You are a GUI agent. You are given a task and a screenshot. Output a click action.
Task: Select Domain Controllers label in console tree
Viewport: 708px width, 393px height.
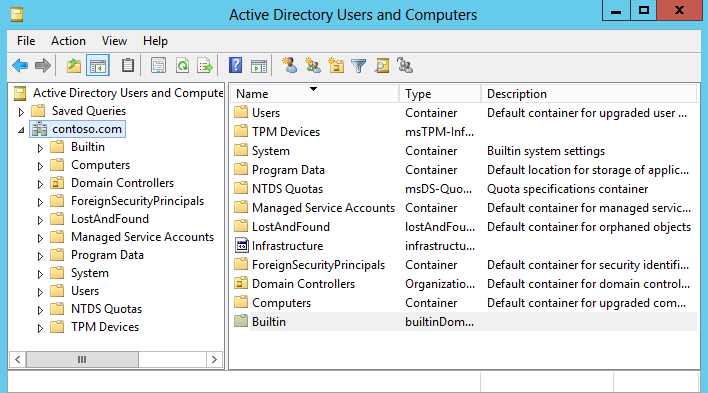click(x=122, y=183)
